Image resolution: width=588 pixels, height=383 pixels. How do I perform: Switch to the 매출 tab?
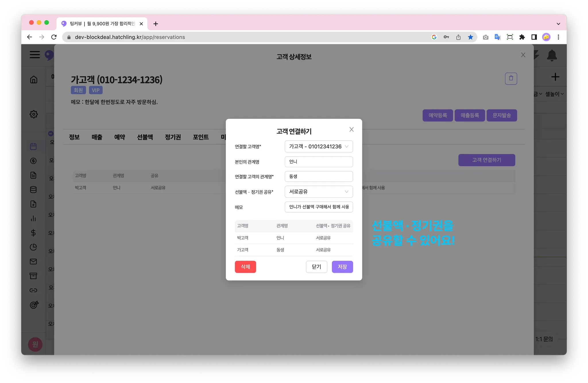[97, 137]
